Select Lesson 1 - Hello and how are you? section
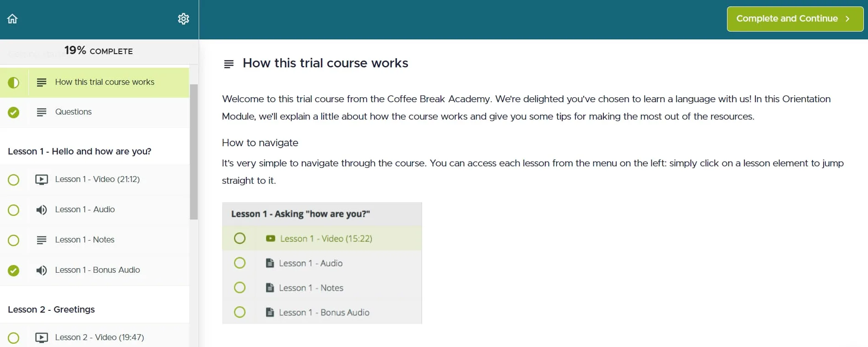 click(x=80, y=151)
